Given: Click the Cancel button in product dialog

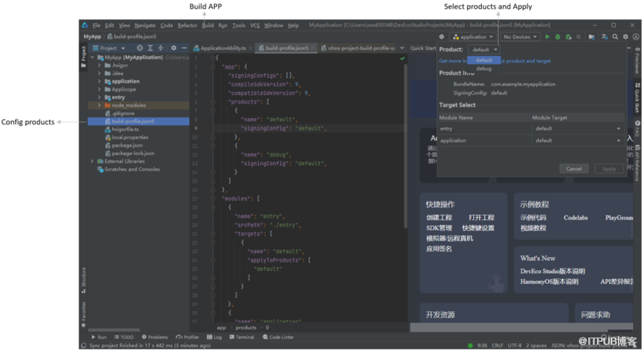Looking at the screenshot, I should pyautogui.click(x=574, y=169).
